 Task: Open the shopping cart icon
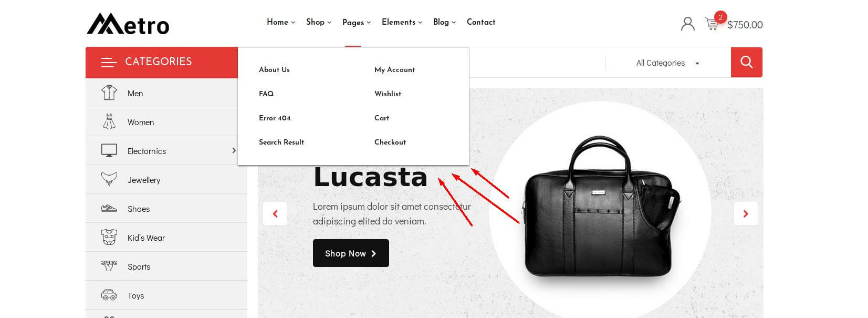coord(712,24)
